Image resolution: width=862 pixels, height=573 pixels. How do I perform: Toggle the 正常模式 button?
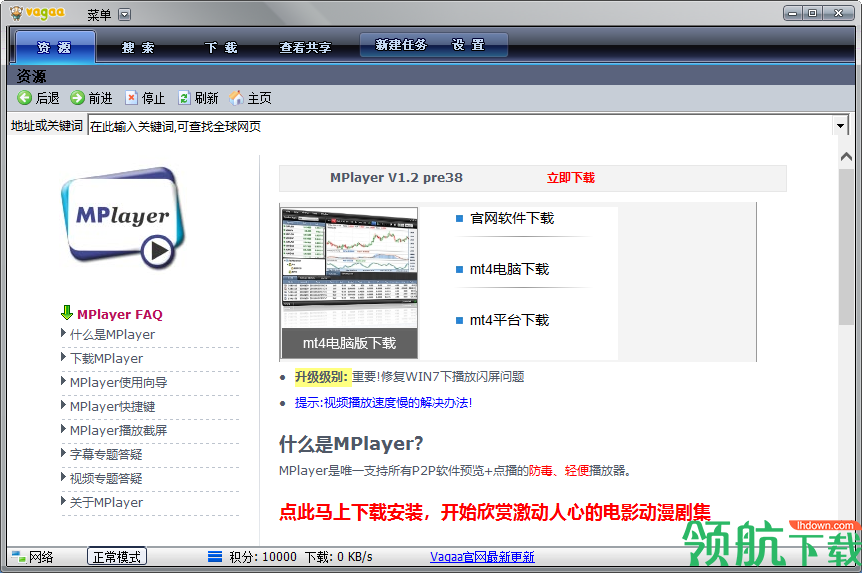[x=117, y=557]
